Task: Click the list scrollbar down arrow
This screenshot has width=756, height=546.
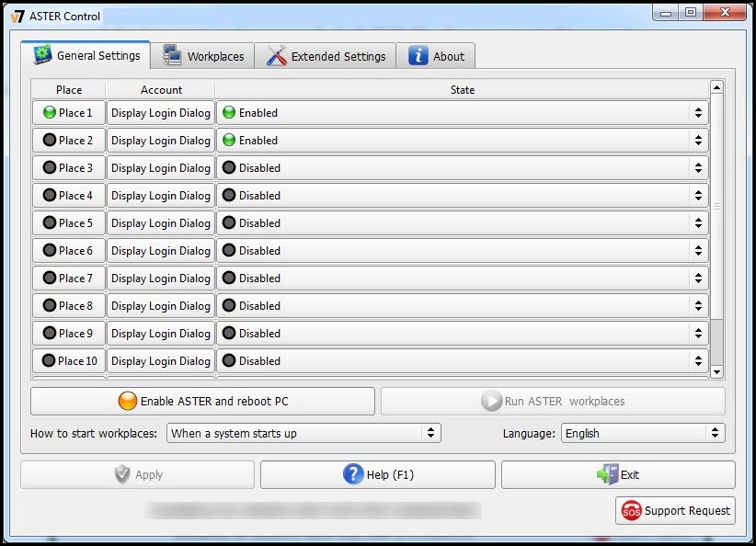Action: coord(717,371)
